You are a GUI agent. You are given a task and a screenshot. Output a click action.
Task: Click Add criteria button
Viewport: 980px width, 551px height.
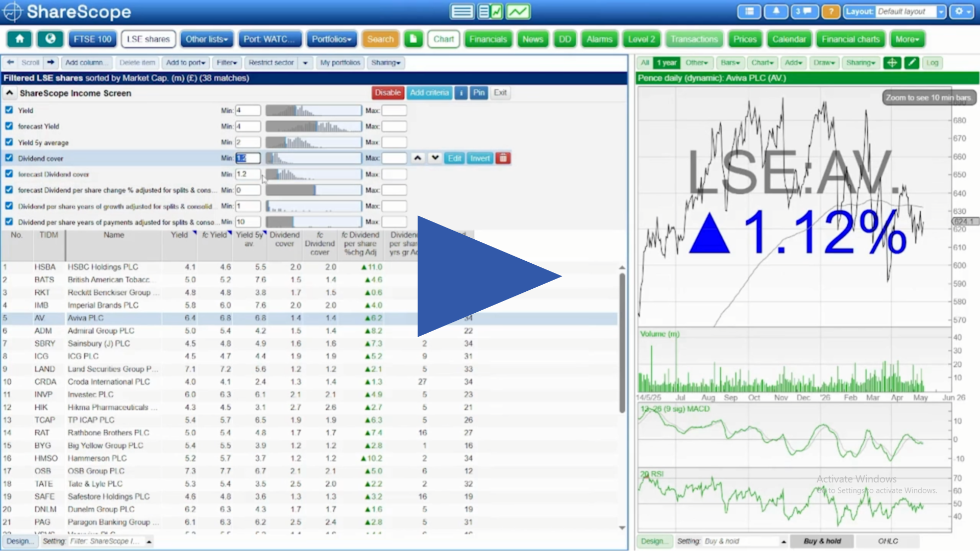[429, 93]
